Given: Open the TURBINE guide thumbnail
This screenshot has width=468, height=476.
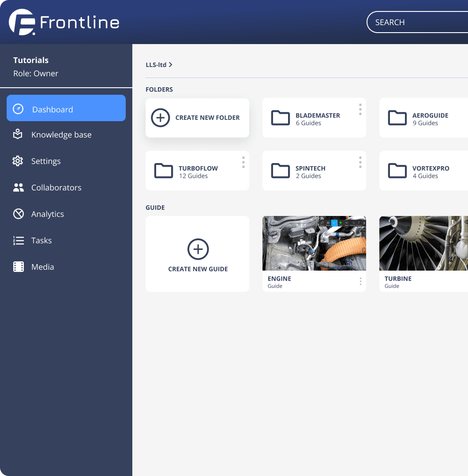Looking at the screenshot, I should [x=423, y=243].
